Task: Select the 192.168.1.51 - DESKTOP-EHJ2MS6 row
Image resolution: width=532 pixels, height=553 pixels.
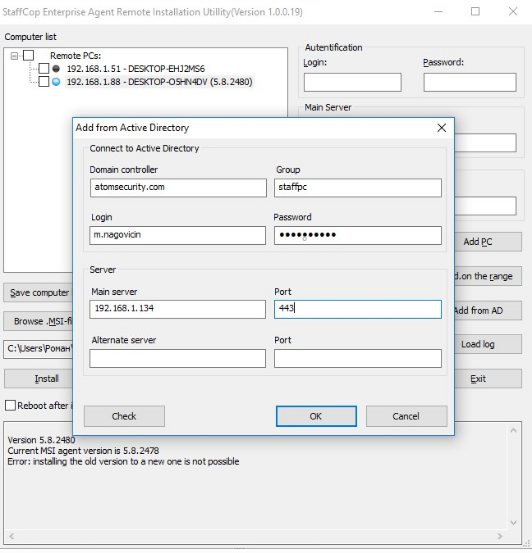Action: (x=136, y=68)
